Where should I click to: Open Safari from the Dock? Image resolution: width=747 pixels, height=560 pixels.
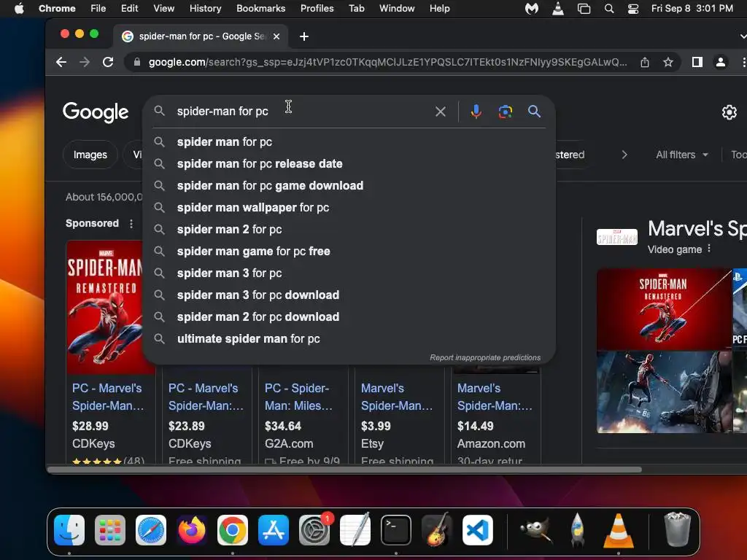pyautogui.click(x=151, y=530)
